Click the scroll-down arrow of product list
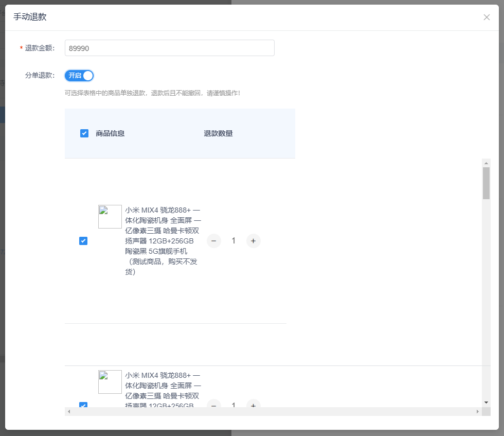The image size is (504, 436). [486, 403]
